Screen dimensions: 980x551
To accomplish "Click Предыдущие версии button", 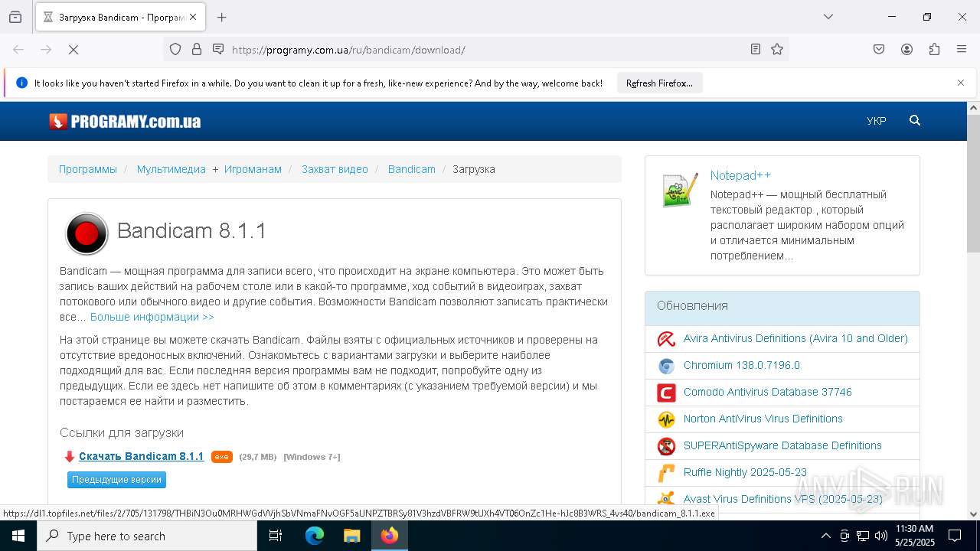I will coord(117,480).
